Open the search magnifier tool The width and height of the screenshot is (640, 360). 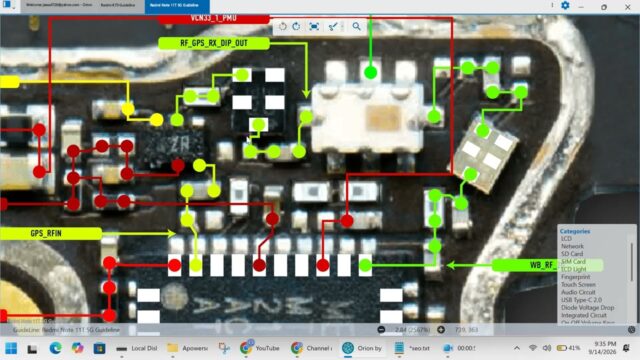click(x=356, y=27)
